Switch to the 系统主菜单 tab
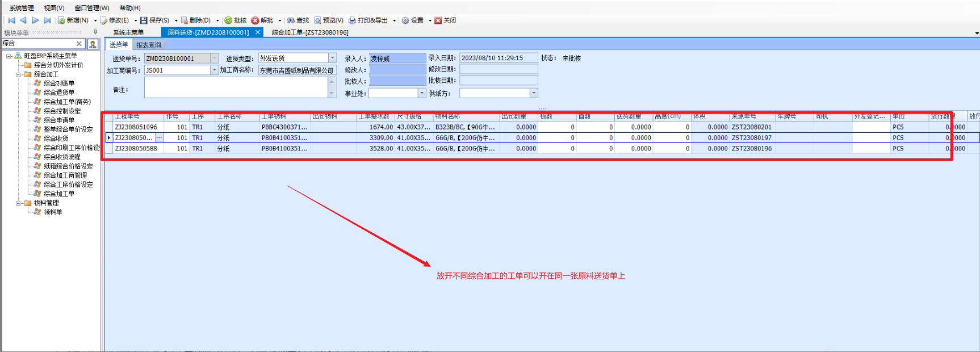This screenshot has height=352, width=980. click(128, 32)
